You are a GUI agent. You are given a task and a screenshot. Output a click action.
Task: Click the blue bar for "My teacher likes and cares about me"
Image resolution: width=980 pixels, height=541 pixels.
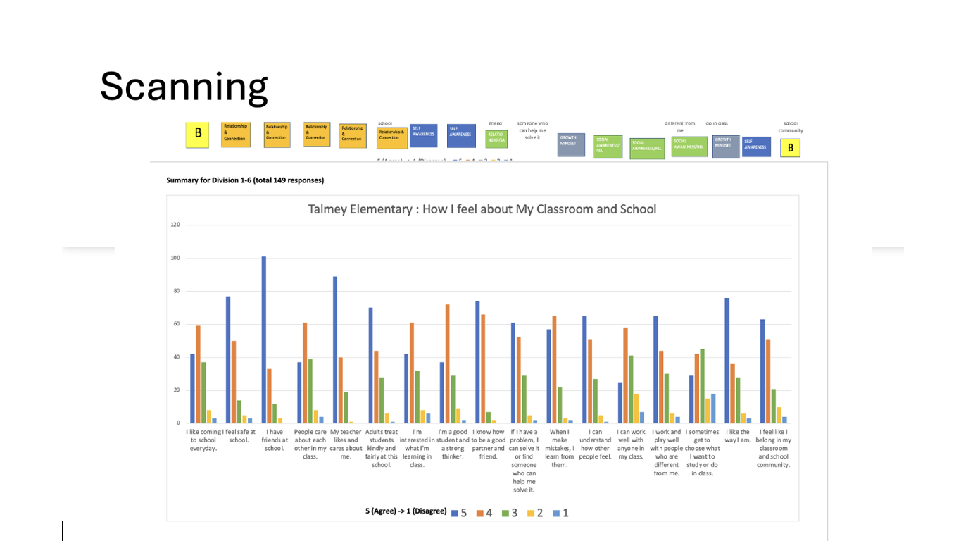coord(335,349)
